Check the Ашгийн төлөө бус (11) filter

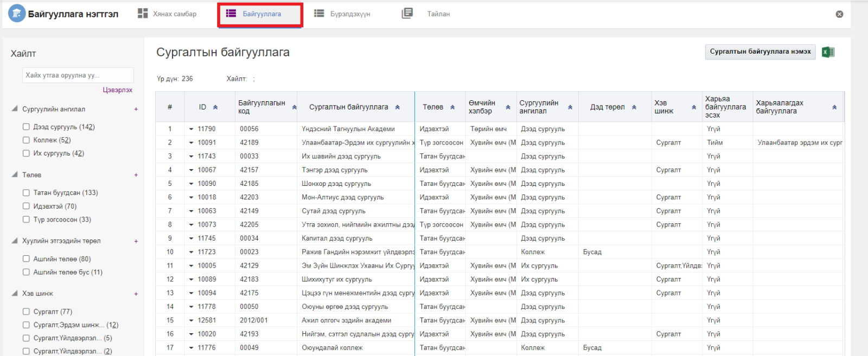(26, 272)
